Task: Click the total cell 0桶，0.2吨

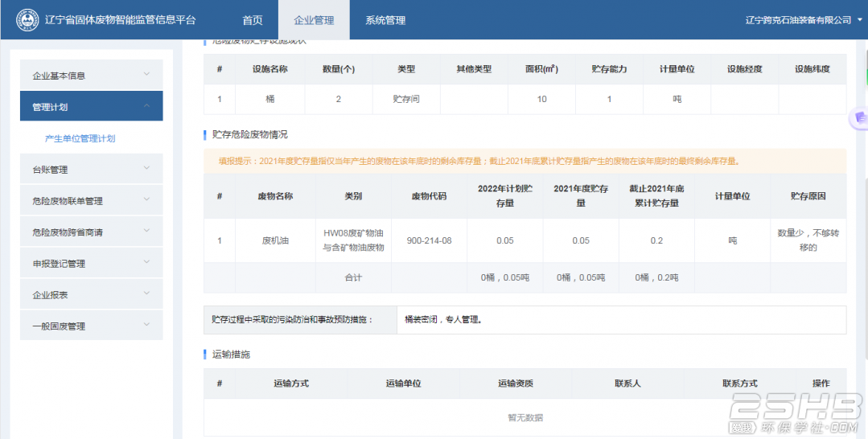Action: [656, 277]
